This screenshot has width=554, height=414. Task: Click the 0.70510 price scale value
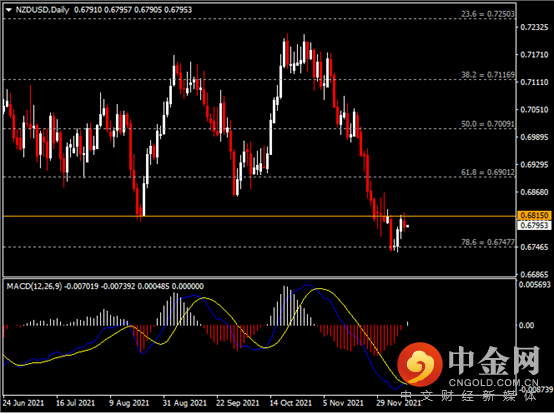[x=535, y=110]
